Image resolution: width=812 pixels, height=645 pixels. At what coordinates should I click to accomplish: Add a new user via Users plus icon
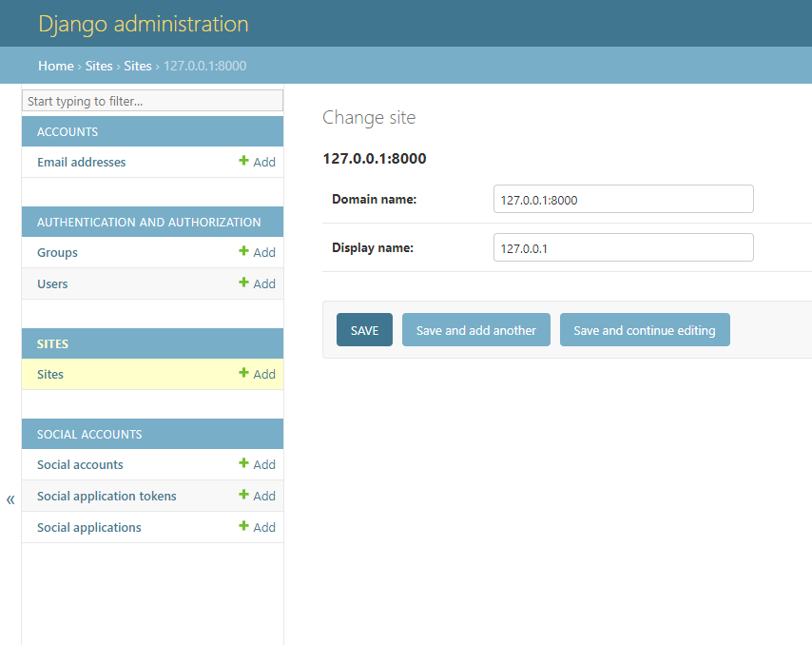243,283
